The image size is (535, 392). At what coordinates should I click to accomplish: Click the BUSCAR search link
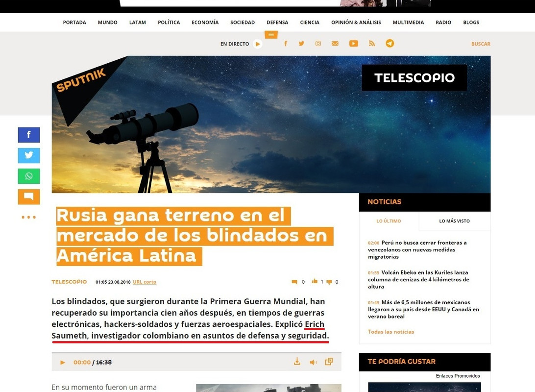tap(481, 44)
